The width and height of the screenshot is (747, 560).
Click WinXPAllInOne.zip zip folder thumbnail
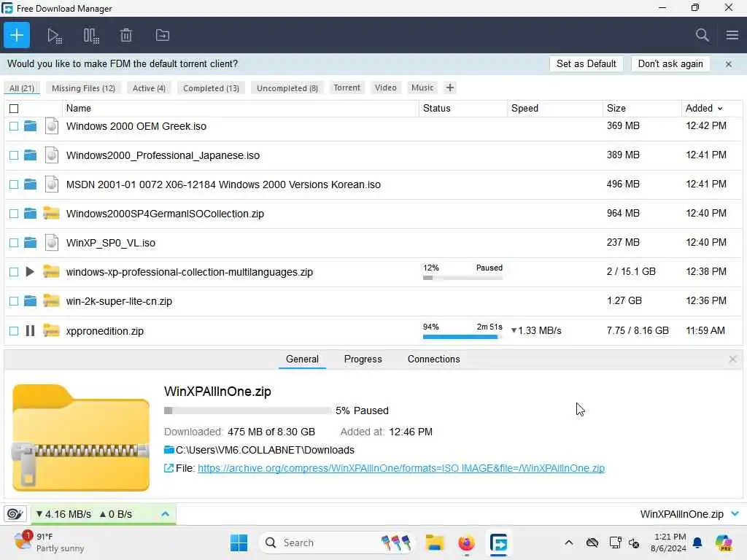pyautogui.click(x=81, y=437)
